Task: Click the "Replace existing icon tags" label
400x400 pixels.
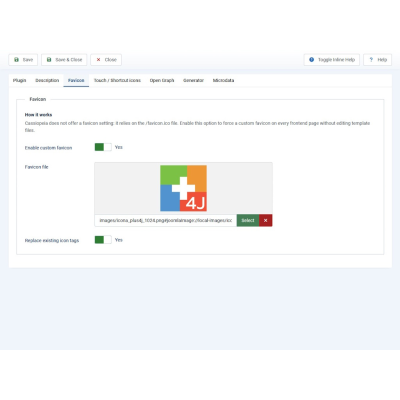Action: [x=52, y=240]
